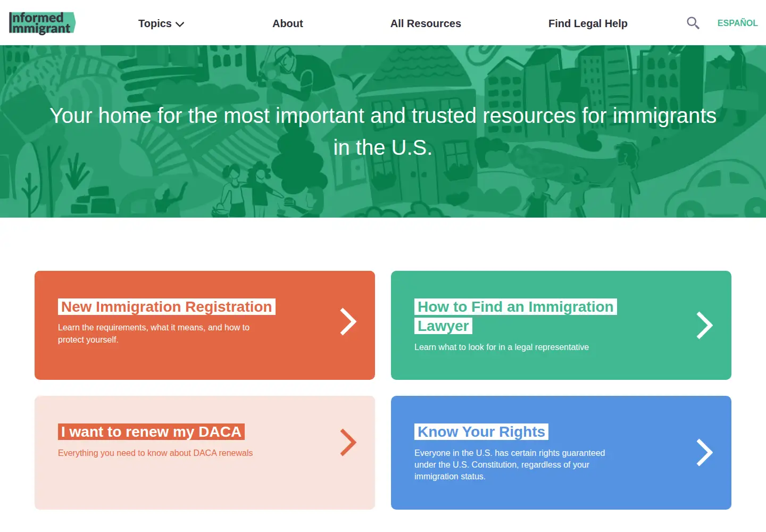Click the Informed Immigrant logo
The image size is (766, 532).
pyautogui.click(x=42, y=23)
